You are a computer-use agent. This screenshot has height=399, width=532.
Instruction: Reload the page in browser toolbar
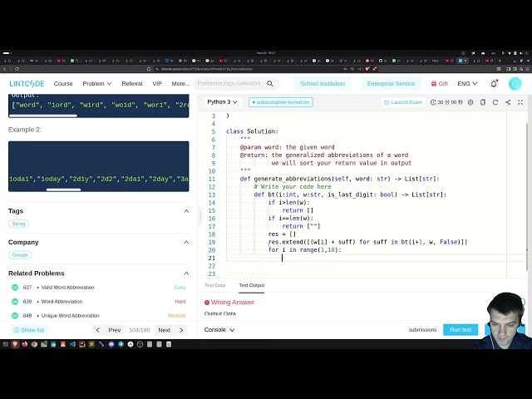tap(17, 69)
